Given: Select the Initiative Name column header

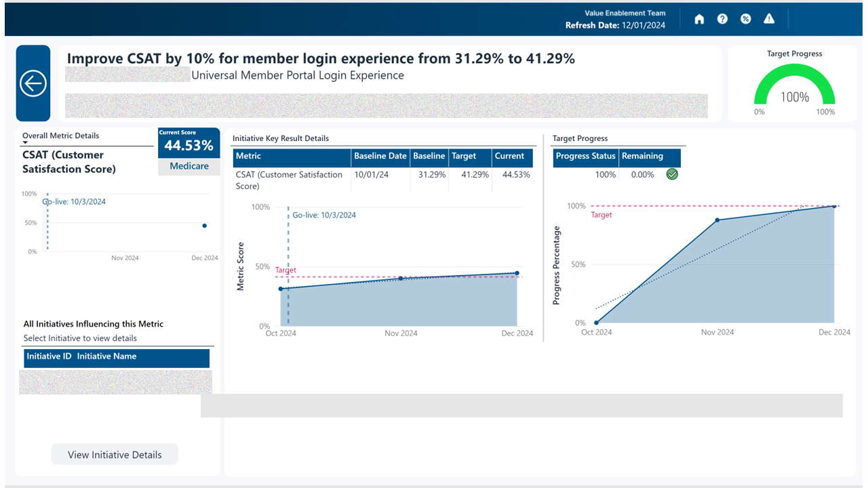Looking at the screenshot, I should [x=106, y=357].
